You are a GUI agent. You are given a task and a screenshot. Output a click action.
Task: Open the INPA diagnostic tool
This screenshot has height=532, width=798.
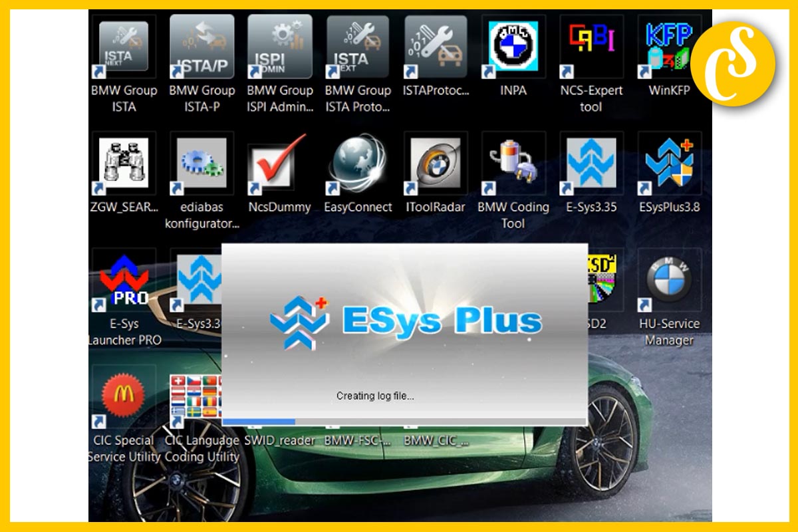coord(511,47)
